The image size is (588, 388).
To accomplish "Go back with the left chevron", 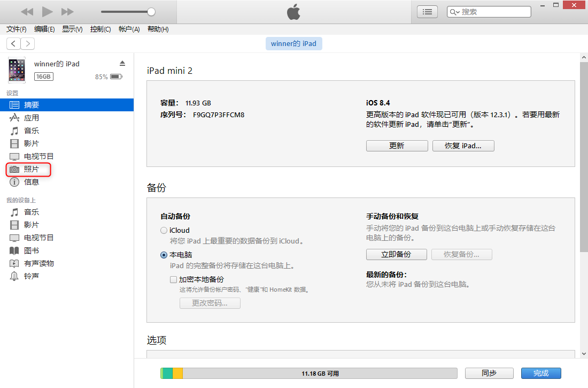I will (13, 43).
